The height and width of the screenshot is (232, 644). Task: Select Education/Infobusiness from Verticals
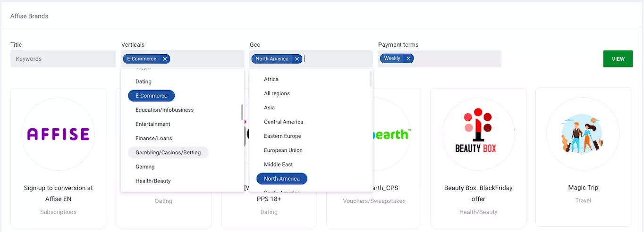click(x=164, y=110)
